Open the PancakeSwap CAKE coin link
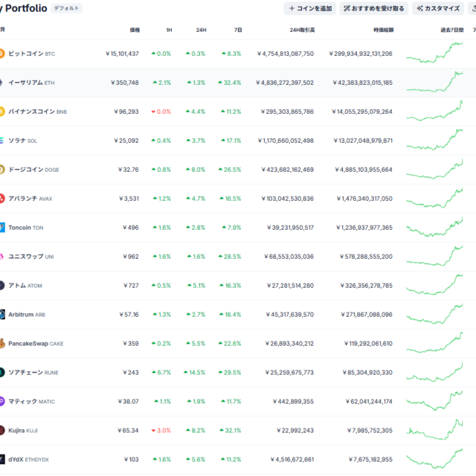476x476 pixels. 36,344
